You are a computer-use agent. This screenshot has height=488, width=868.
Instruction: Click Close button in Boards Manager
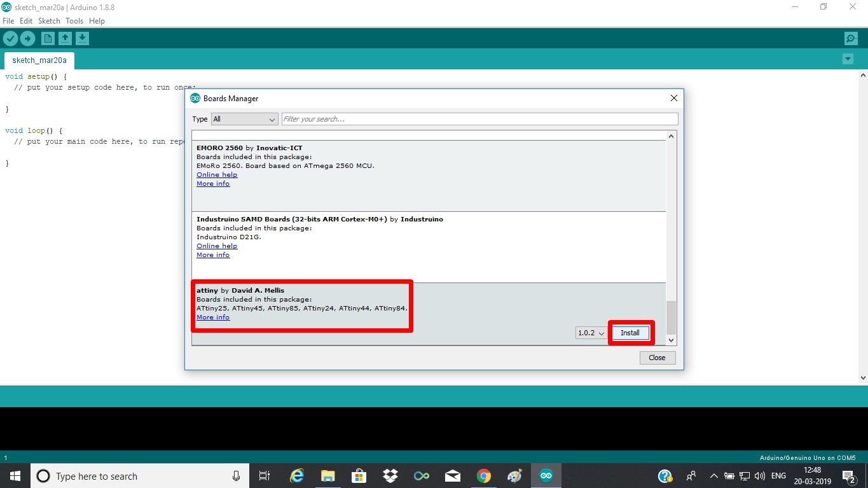pos(657,358)
